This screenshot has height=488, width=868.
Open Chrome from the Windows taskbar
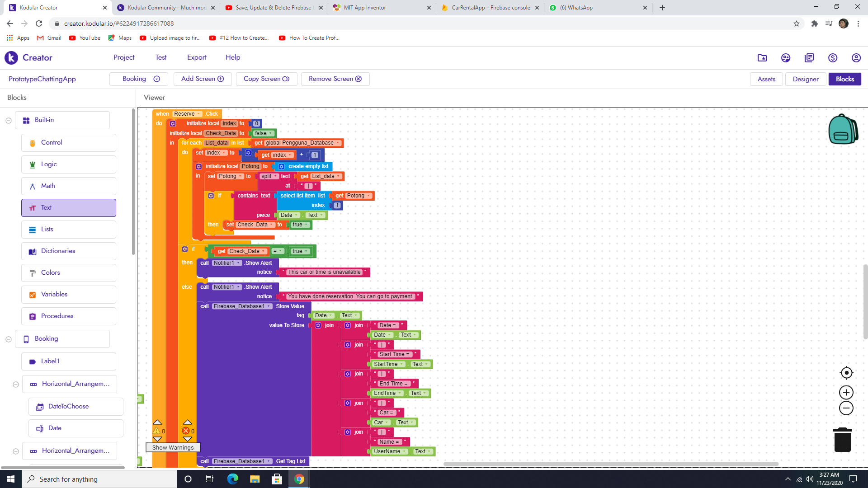point(299,479)
